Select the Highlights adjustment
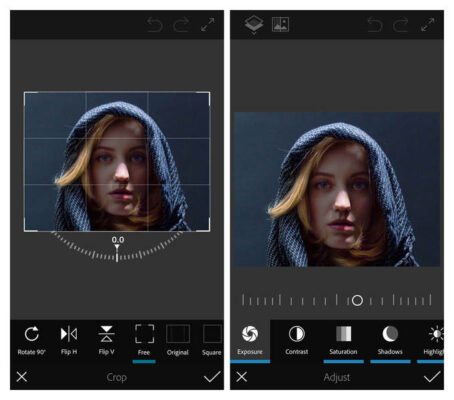Image resolution: width=454 pixels, height=400 pixels. tap(433, 340)
